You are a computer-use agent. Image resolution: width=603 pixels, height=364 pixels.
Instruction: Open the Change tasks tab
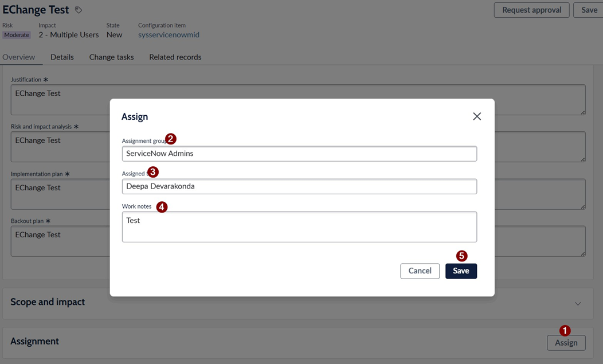point(112,57)
